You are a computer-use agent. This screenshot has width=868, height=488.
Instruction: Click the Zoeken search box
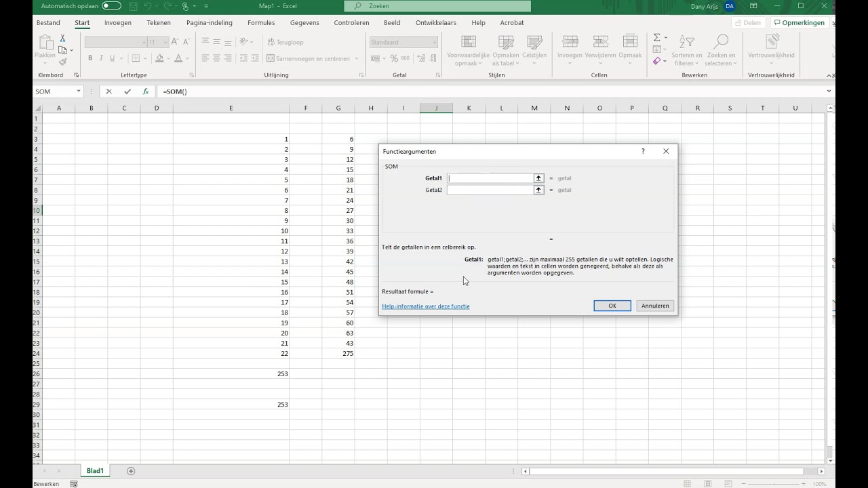[437, 6]
